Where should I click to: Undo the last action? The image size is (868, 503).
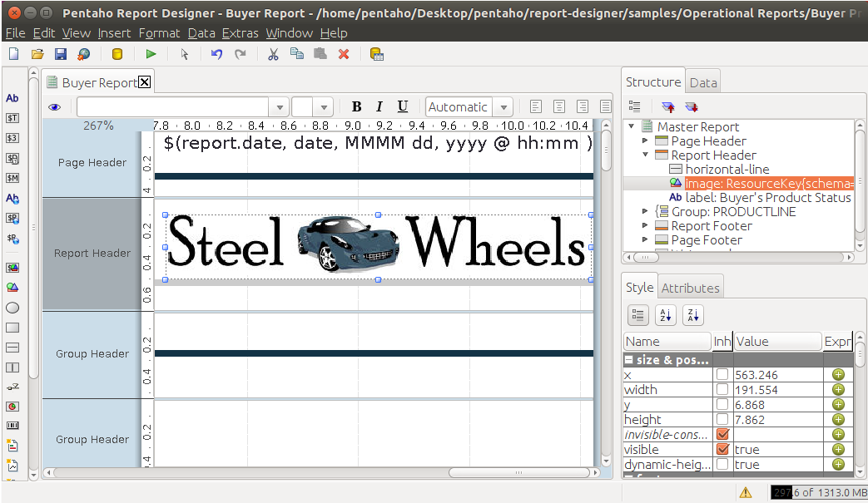[x=216, y=54]
